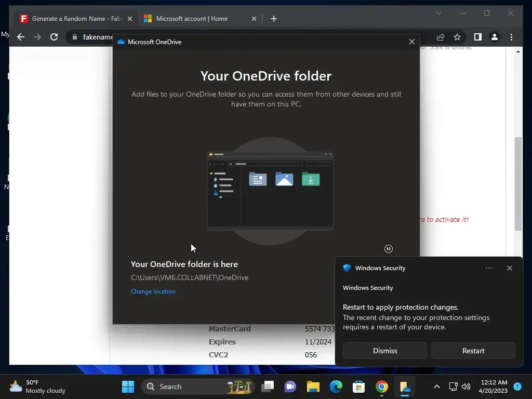Click the web page vertical scrollbar thumb

[x=518, y=184]
